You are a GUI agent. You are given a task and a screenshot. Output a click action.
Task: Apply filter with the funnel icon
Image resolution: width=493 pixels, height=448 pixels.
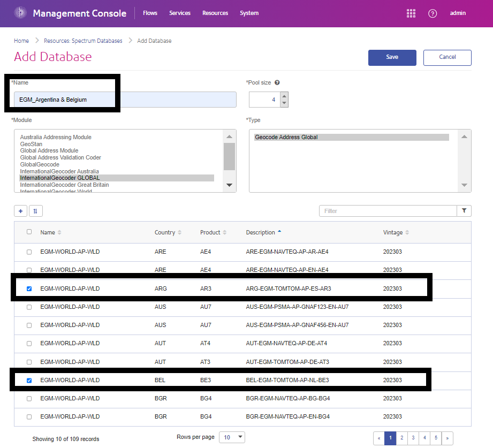464,211
